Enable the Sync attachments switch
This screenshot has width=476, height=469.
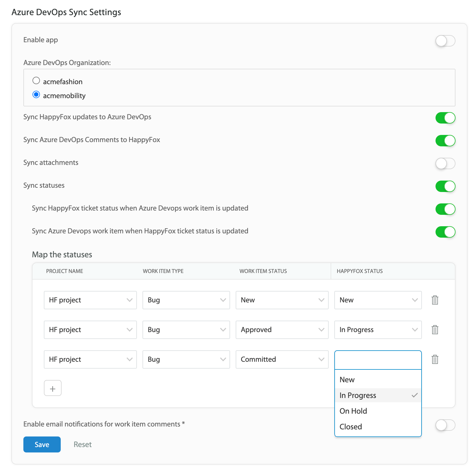click(x=445, y=163)
